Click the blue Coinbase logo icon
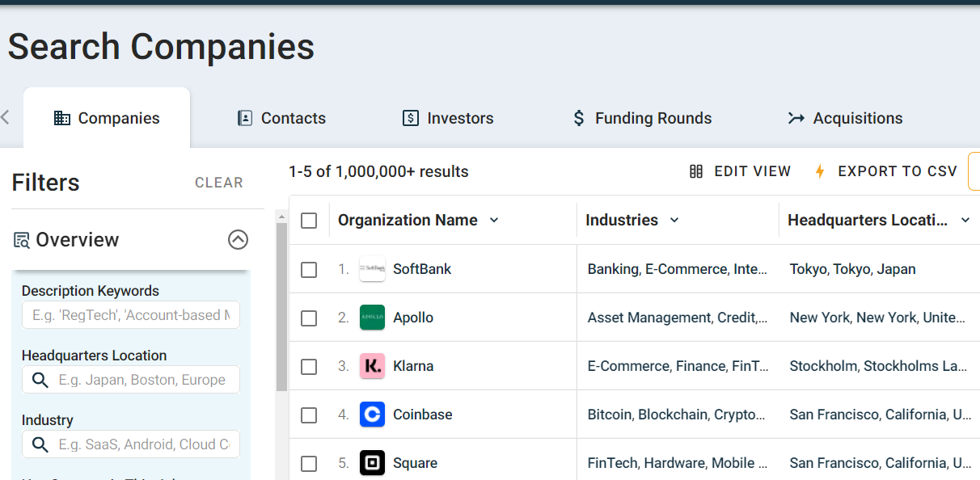The width and height of the screenshot is (980, 480). 372,415
